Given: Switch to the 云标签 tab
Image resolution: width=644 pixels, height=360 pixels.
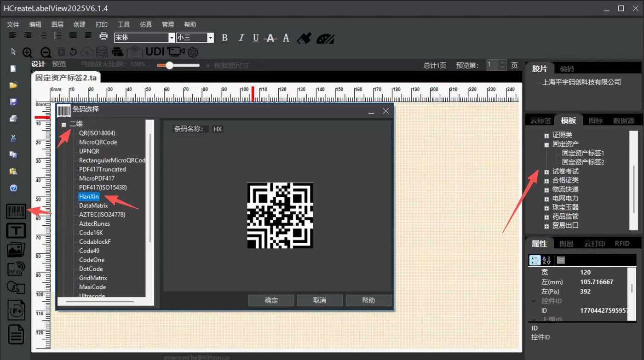Looking at the screenshot, I should pos(540,120).
